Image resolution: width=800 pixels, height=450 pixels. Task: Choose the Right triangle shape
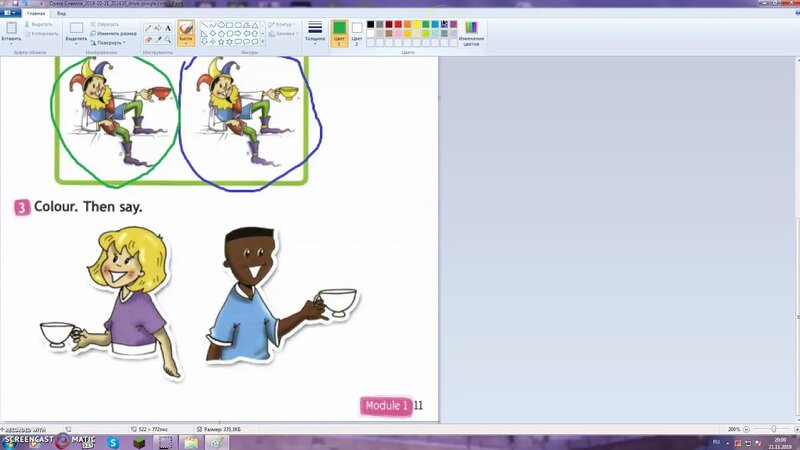[205, 33]
